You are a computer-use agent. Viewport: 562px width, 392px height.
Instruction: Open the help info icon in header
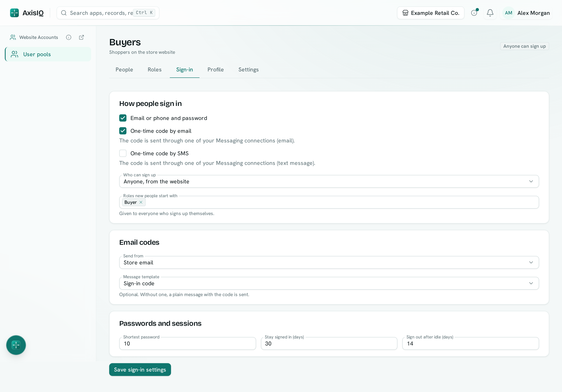coord(474,13)
